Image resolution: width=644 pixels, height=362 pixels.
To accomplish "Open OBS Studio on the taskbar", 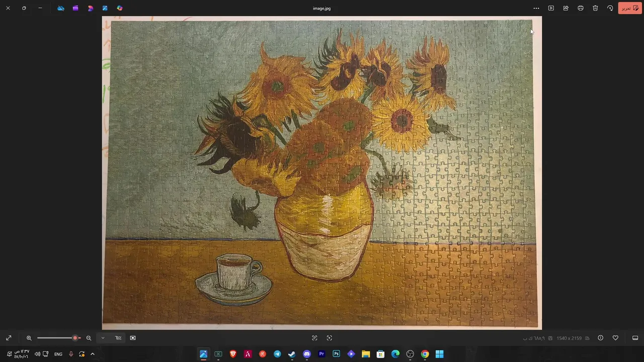I will 410,354.
